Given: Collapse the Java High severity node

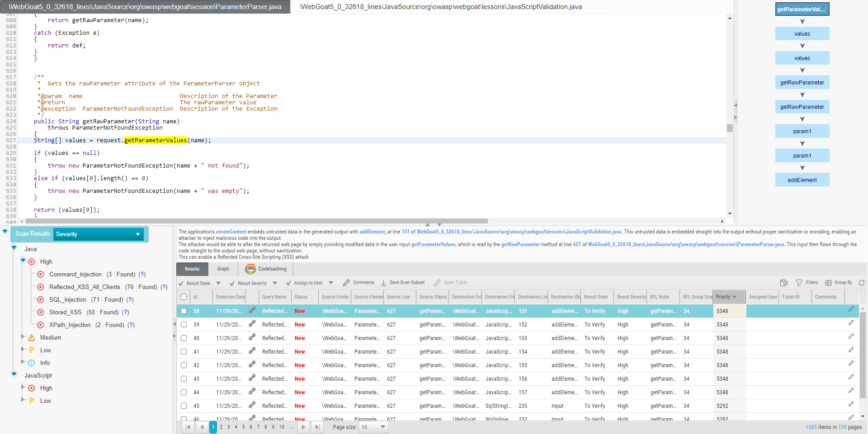Looking at the screenshot, I should pos(23,260).
